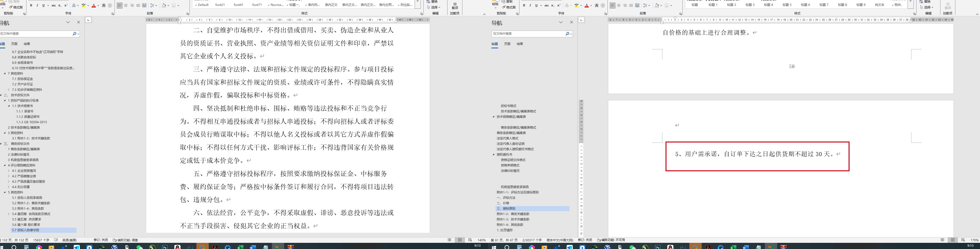Toggle underline in the right Word window
This screenshot has height=249, width=980.
coord(536,5)
